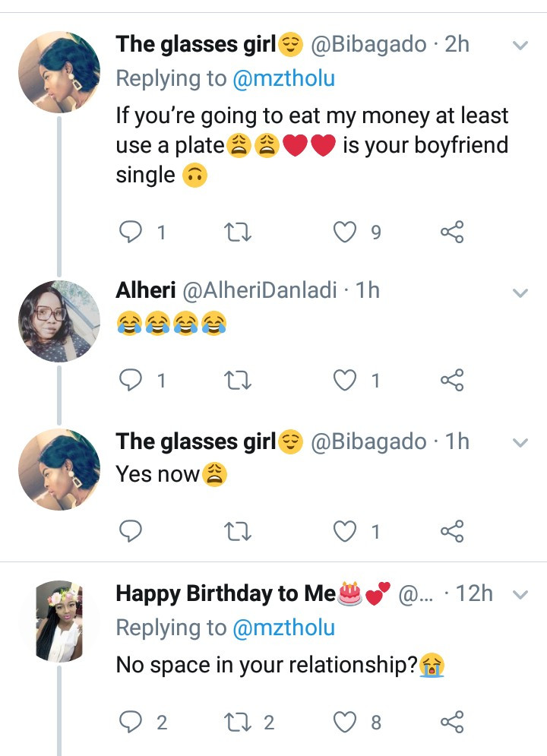This screenshot has height=756, width=547.
Task: Like Alheri's laughing emoji tweet
Action: pos(346,380)
